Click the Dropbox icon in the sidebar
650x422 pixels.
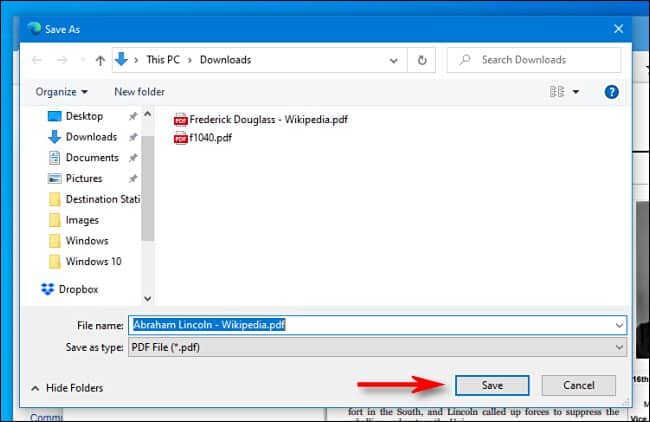tap(48, 289)
